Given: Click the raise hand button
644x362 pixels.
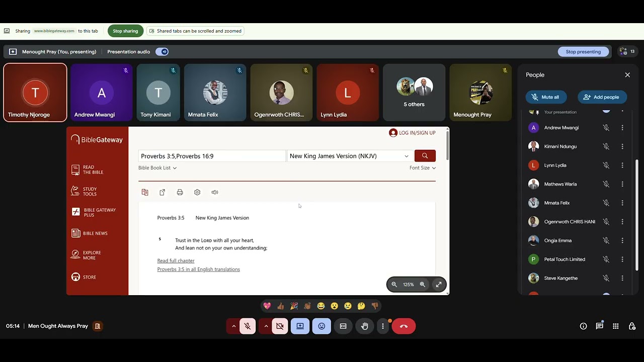Looking at the screenshot, I should 365,326.
